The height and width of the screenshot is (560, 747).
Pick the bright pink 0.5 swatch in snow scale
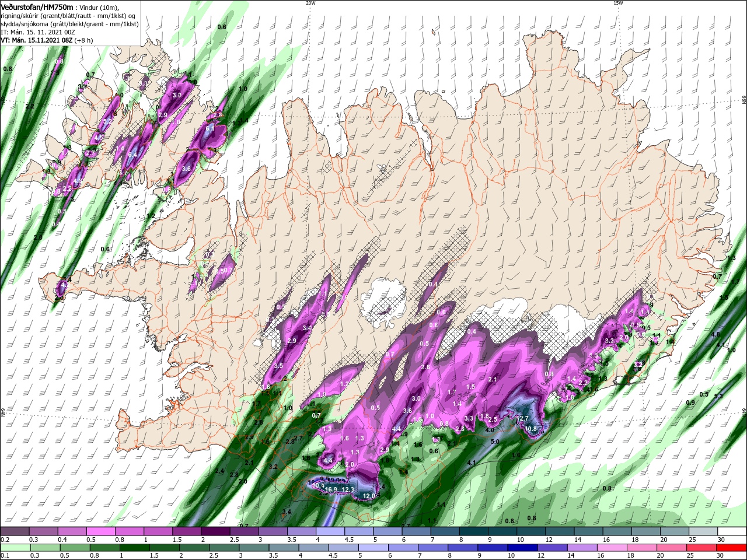101,531
